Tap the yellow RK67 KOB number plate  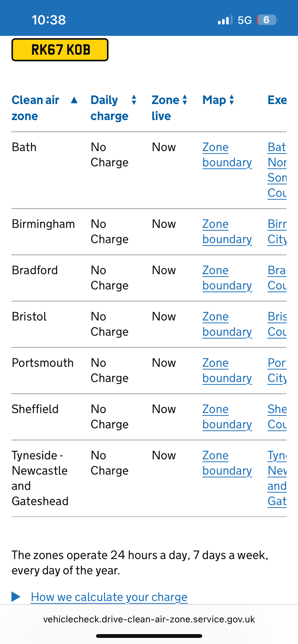60,50
